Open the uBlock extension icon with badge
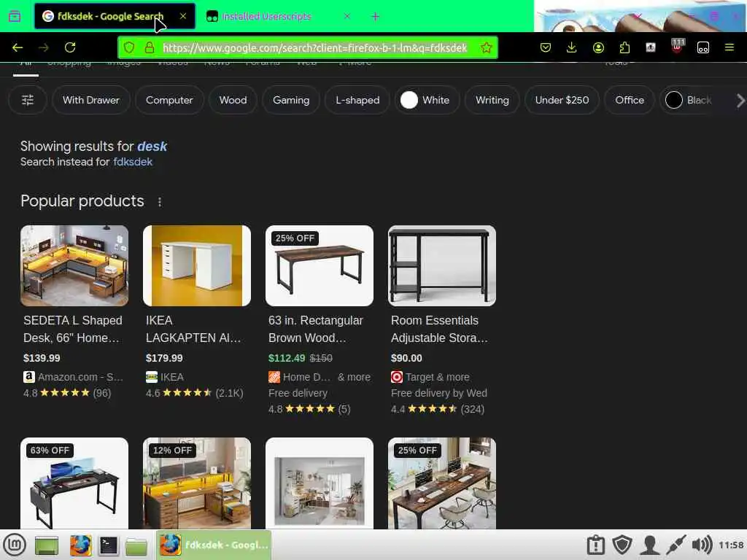747x560 pixels. [677, 46]
